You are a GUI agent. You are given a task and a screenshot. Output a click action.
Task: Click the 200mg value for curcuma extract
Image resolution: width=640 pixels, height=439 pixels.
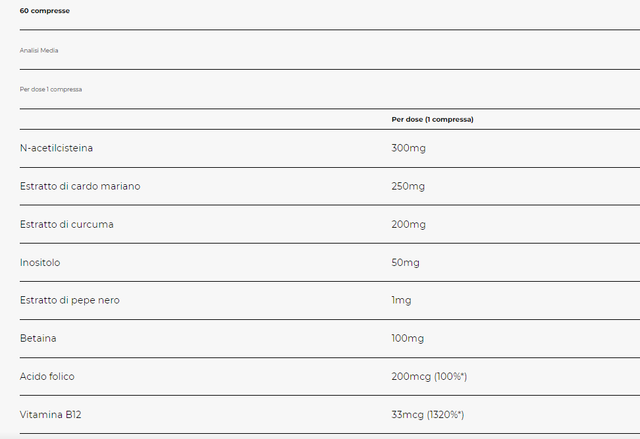pyautogui.click(x=408, y=224)
